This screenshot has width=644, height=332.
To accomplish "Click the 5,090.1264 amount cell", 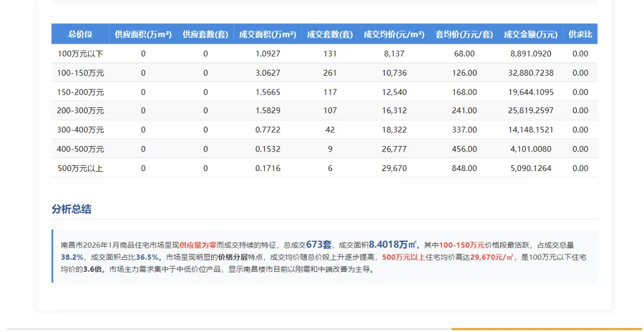I will tap(531, 168).
